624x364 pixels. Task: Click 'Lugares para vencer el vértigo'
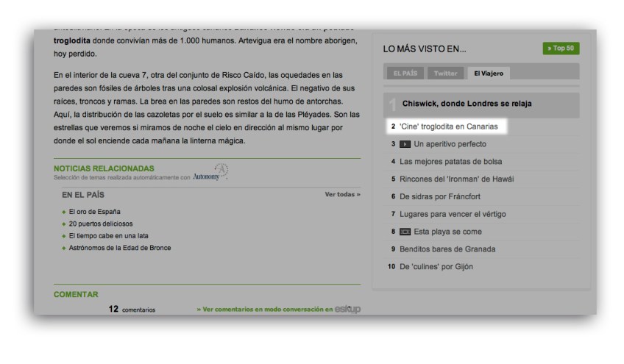coord(453,214)
